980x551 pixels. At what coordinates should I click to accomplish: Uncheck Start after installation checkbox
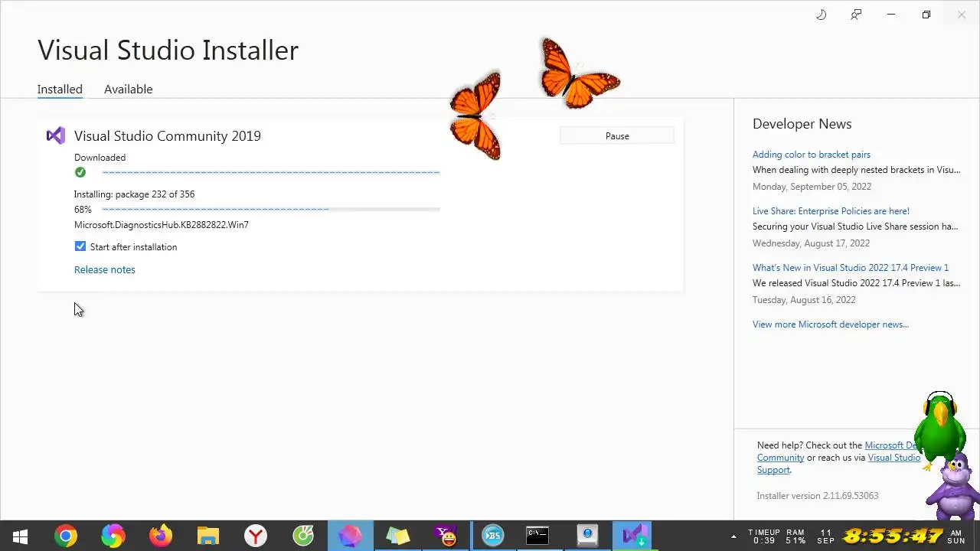tap(80, 246)
